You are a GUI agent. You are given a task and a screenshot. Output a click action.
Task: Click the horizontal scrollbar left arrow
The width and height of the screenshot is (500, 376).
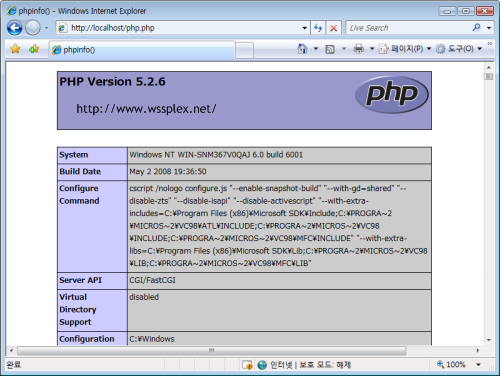click(x=11, y=351)
